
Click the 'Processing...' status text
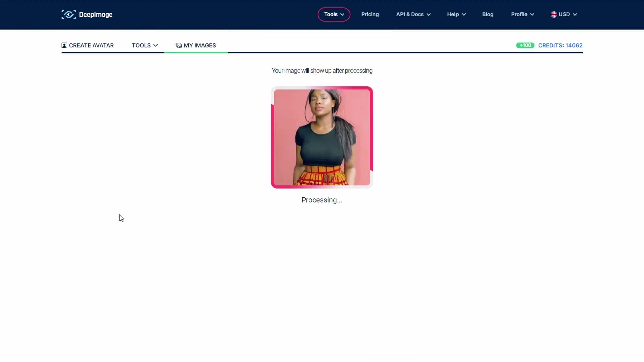click(x=322, y=200)
